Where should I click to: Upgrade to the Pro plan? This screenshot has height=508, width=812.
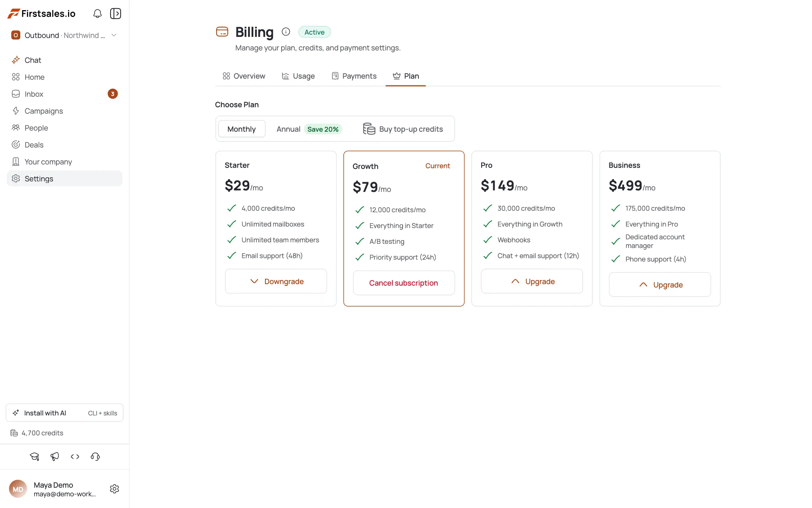tap(532, 281)
